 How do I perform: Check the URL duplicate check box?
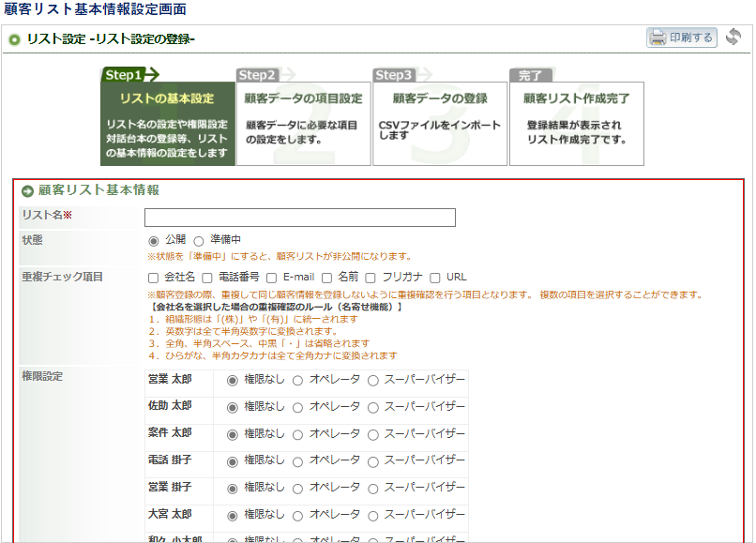tap(435, 278)
